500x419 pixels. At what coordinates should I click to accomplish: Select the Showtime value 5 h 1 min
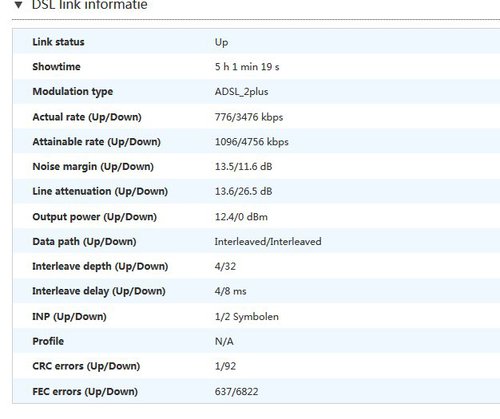click(x=247, y=67)
